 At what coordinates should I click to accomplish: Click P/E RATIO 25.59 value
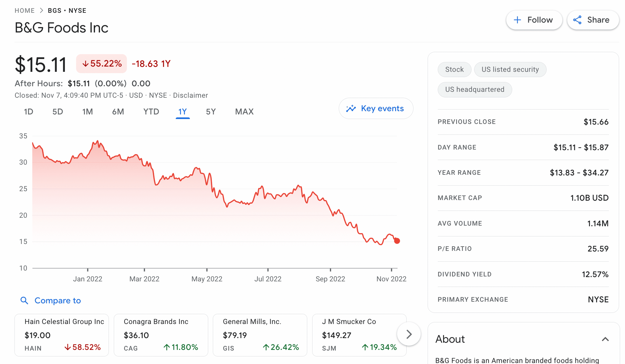pos(598,249)
